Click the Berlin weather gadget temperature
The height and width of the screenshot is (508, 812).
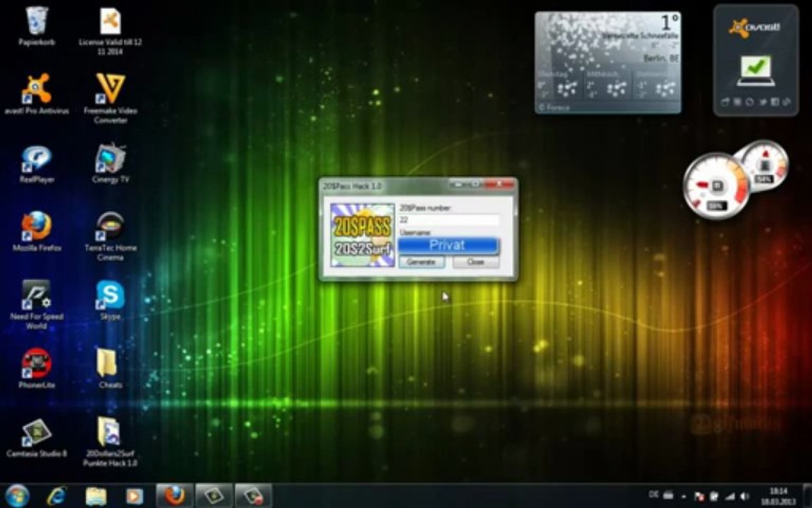click(x=669, y=23)
